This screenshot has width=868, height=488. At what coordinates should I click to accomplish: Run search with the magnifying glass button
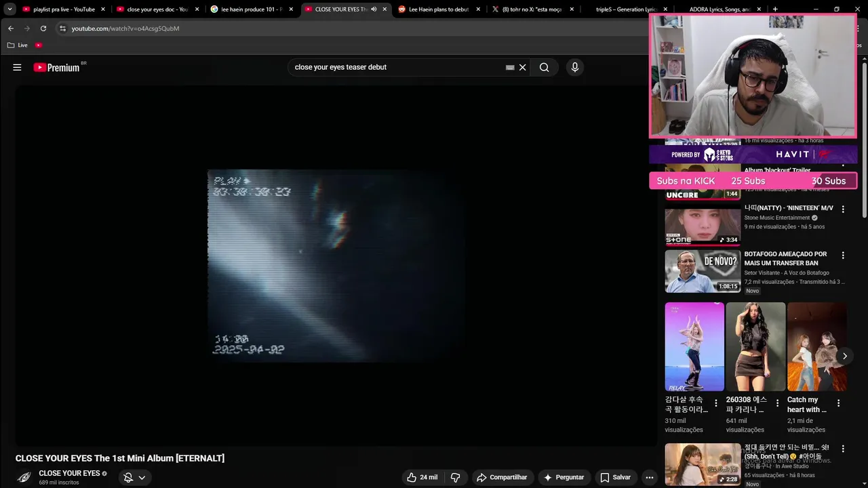(544, 67)
